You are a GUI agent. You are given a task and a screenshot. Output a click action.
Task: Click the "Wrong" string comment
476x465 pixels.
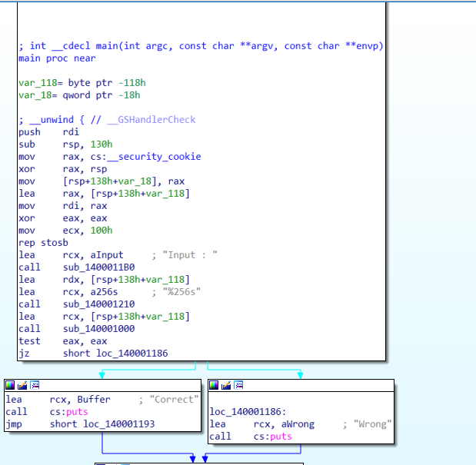[372, 424]
